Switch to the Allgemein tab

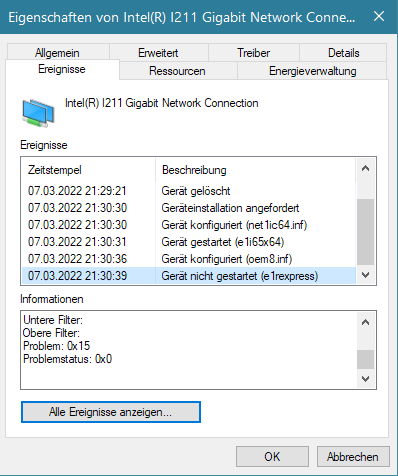tap(57, 53)
